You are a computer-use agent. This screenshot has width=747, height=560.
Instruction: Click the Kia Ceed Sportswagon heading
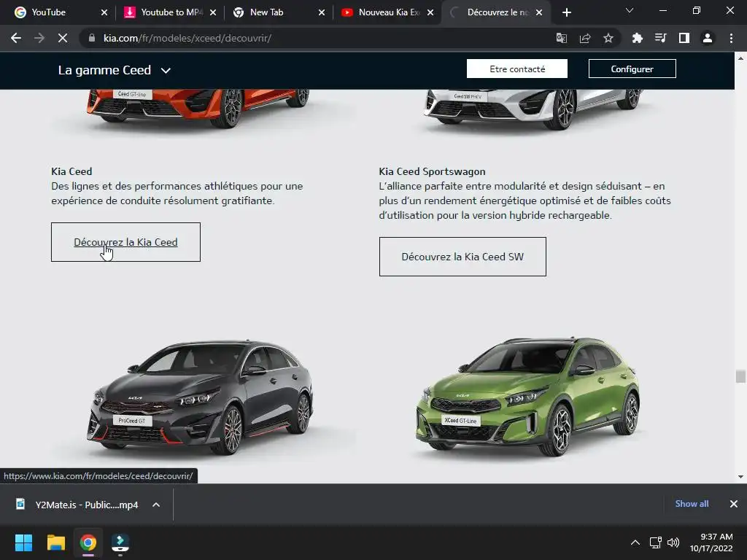pyautogui.click(x=432, y=171)
